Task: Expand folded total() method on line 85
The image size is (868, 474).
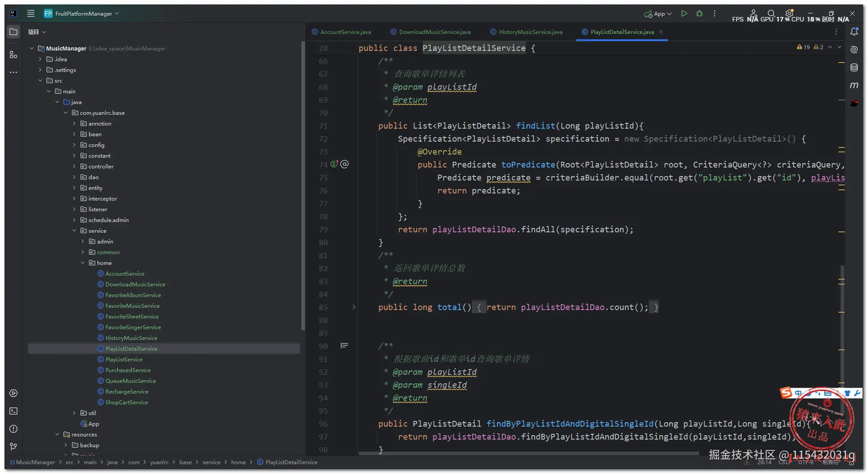Action: pos(353,307)
